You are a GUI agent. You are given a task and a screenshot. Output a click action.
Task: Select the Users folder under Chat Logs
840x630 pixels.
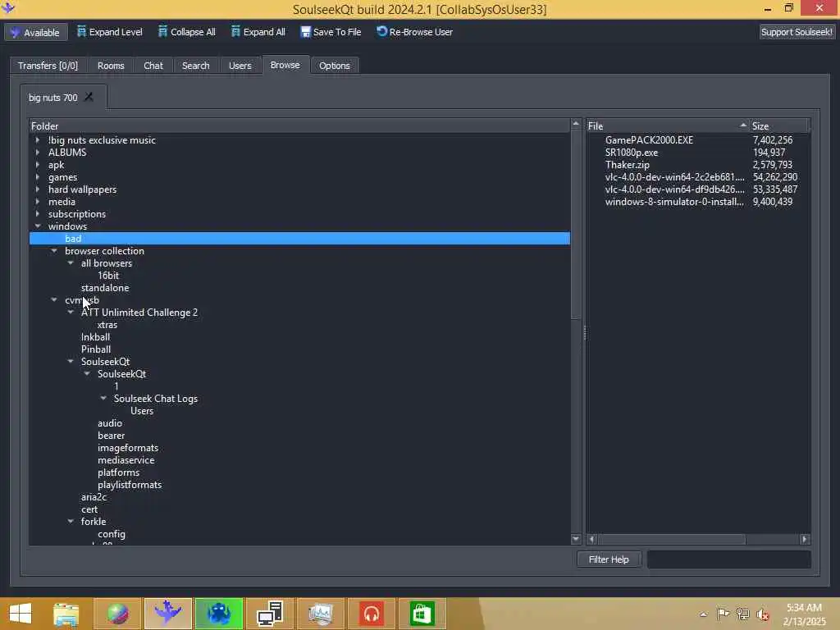142,411
